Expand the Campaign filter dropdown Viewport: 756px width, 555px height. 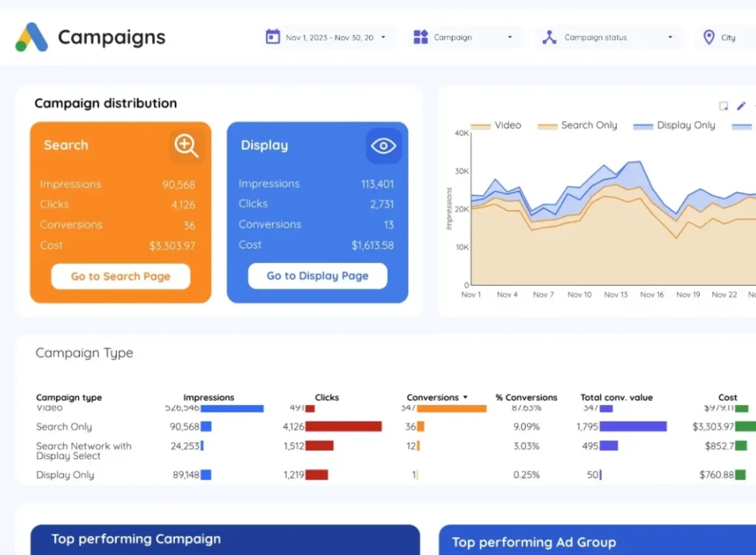[509, 38]
